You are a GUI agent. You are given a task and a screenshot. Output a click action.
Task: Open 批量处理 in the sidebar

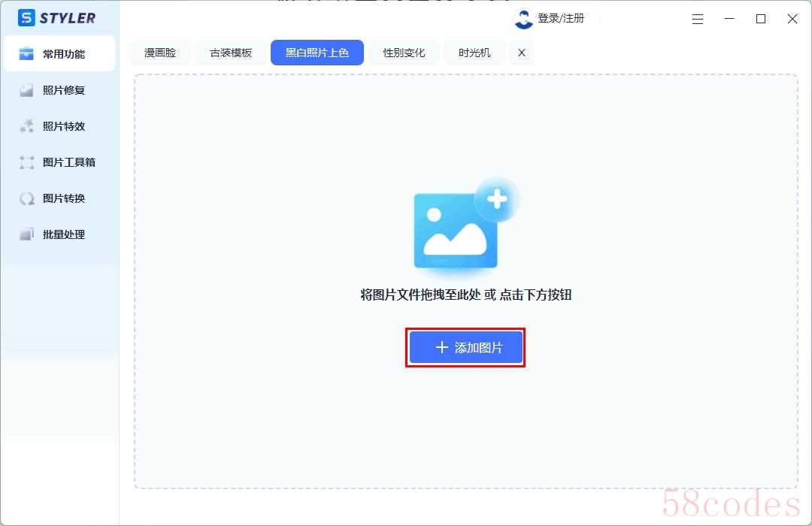pyautogui.click(x=59, y=234)
